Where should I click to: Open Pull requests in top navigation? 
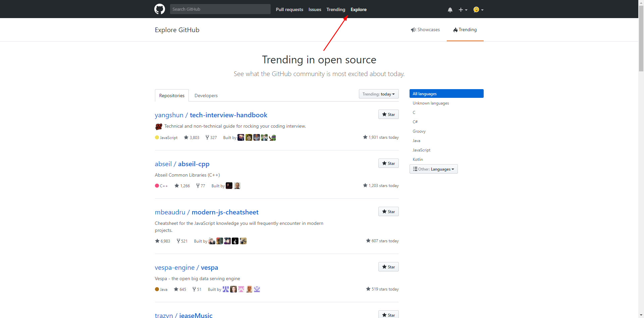[289, 9]
